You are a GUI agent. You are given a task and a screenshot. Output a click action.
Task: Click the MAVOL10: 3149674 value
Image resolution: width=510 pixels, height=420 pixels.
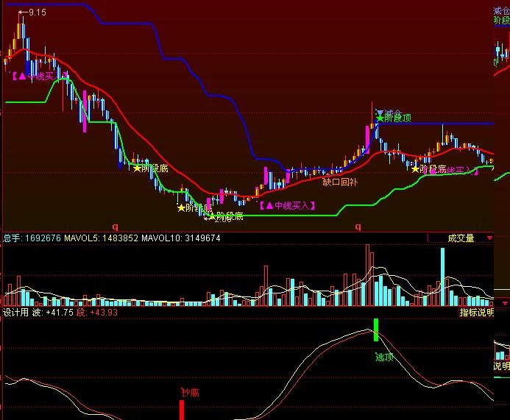181,238
